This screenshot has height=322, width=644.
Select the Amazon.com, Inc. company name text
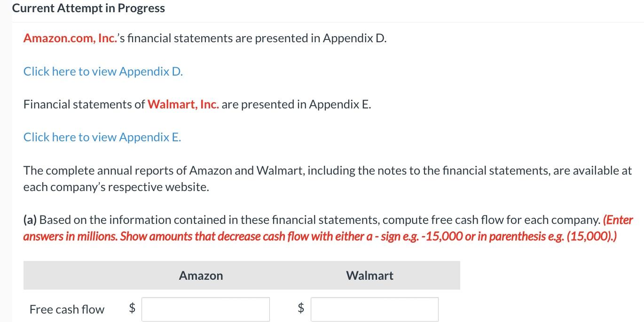70,38
